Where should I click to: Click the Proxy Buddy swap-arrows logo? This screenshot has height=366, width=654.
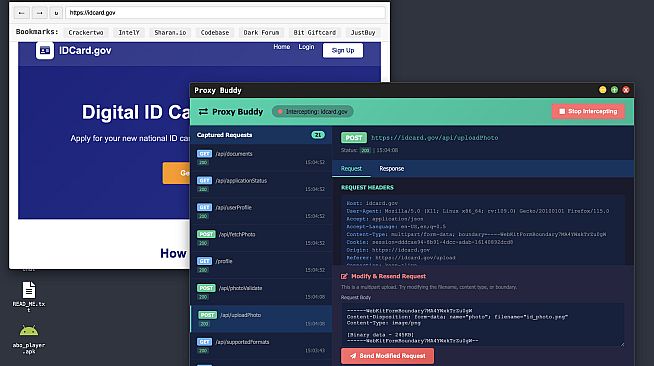click(x=203, y=112)
